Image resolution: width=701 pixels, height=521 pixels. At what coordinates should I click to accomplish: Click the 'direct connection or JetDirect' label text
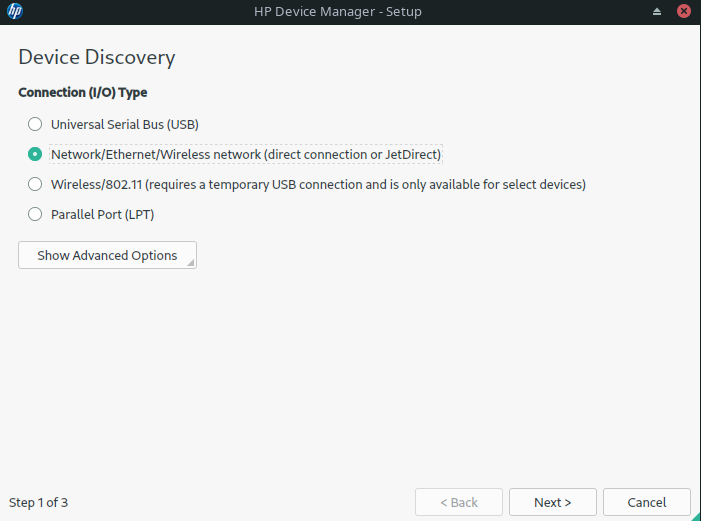click(x=351, y=155)
